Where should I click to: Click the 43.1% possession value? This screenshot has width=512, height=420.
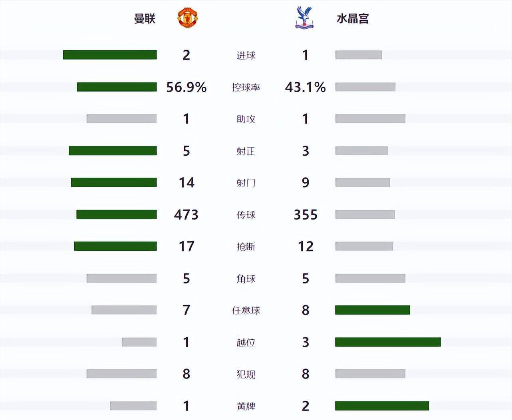(306, 87)
